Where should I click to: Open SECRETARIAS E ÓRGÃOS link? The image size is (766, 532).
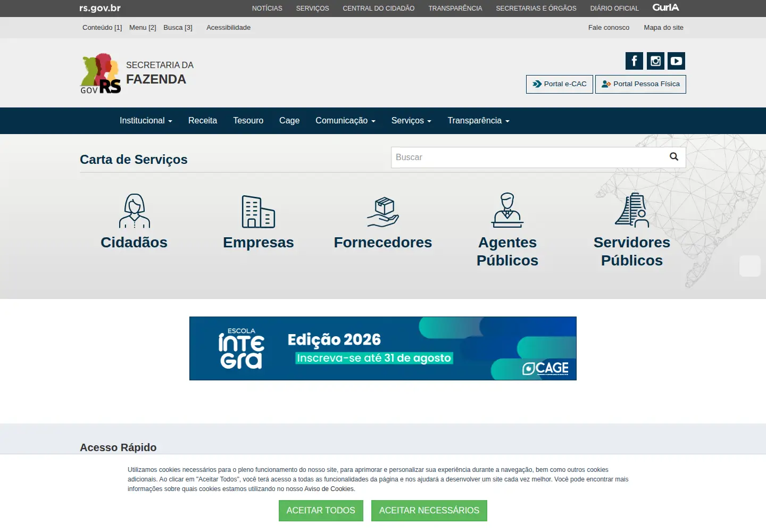(536, 9)
